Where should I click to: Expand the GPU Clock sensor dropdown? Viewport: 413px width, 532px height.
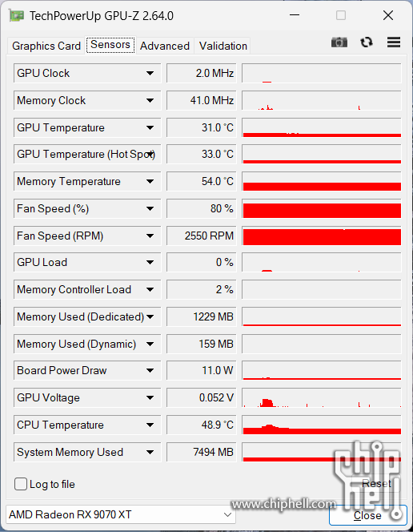pyautogui.click(x=150, y=73)
